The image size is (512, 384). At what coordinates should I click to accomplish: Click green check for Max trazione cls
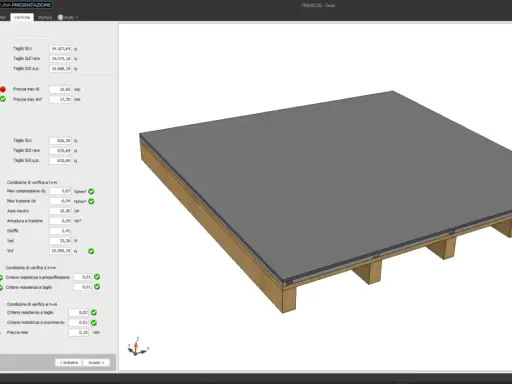pos(91,201)
